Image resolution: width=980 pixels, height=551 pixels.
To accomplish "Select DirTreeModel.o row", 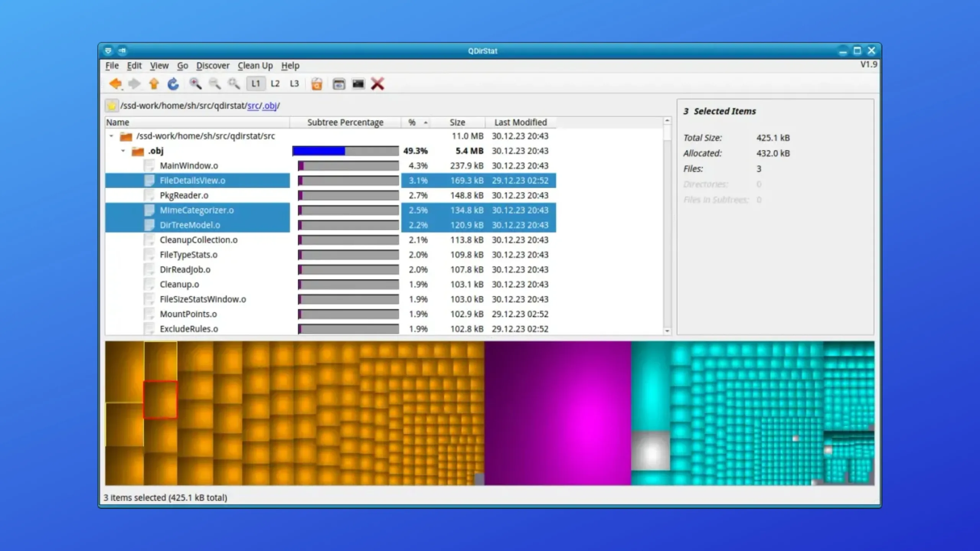I will 331,225.
